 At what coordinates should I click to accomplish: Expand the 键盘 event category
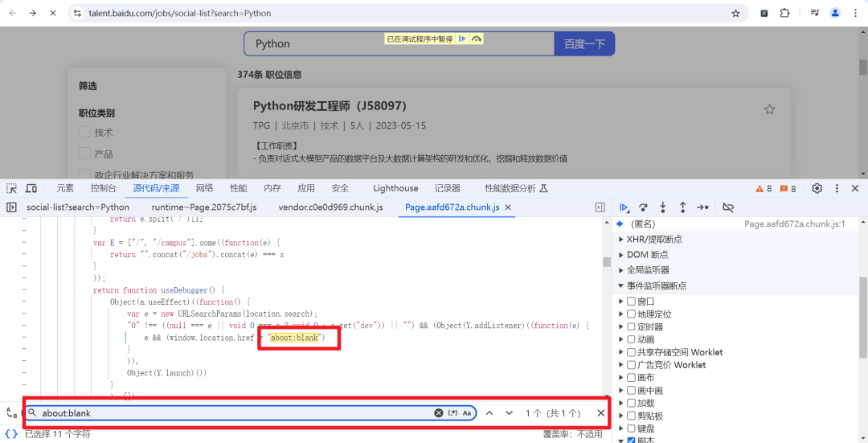click(620, 429)
